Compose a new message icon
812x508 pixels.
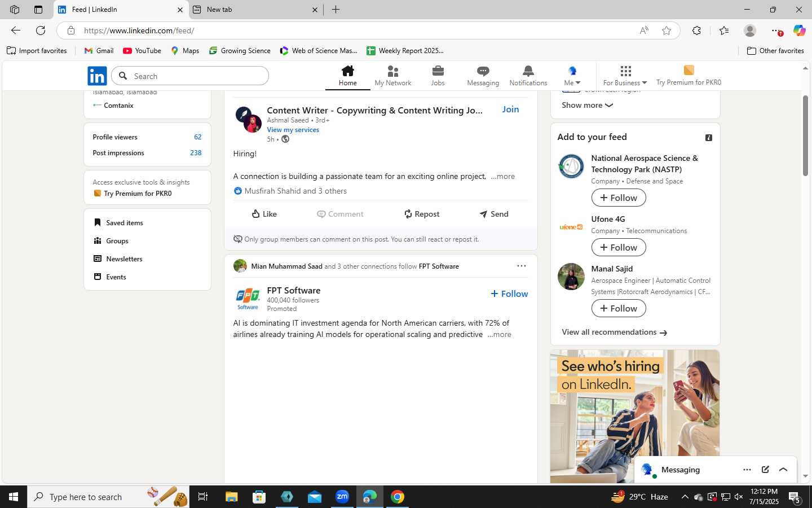(765, 470)
